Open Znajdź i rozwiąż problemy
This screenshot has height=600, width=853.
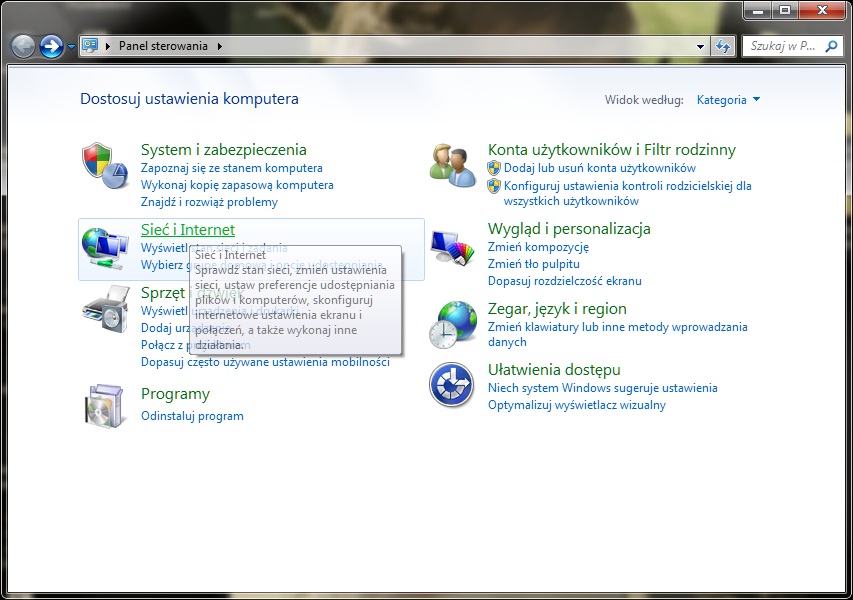pyautogui.click(x=209, y=202)
